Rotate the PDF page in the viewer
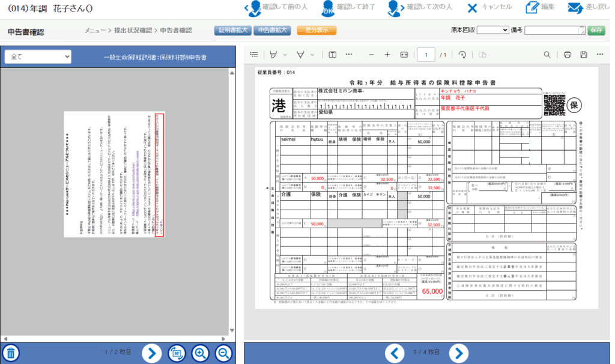Viewport: 615px width, 364px height. click(x=462, y=55)
